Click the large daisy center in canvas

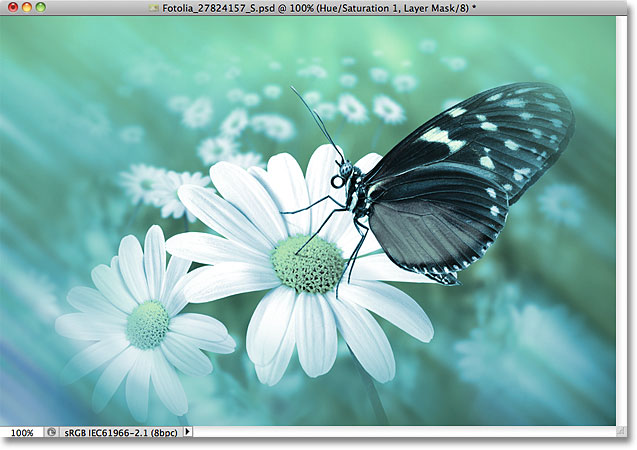click(x=308, y=264)
